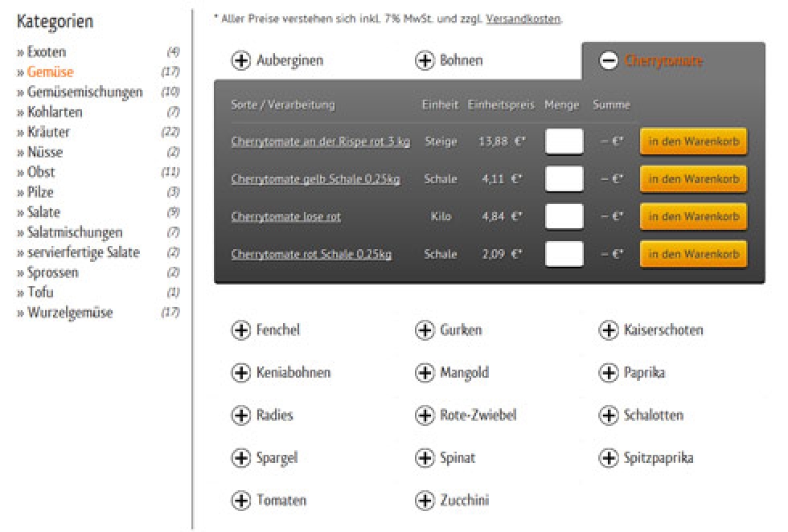This screenshot has height=532, width=788.
Task: Add Cherrytomate rot Schale to Warenkorb
Action: (x=693, y=255)
